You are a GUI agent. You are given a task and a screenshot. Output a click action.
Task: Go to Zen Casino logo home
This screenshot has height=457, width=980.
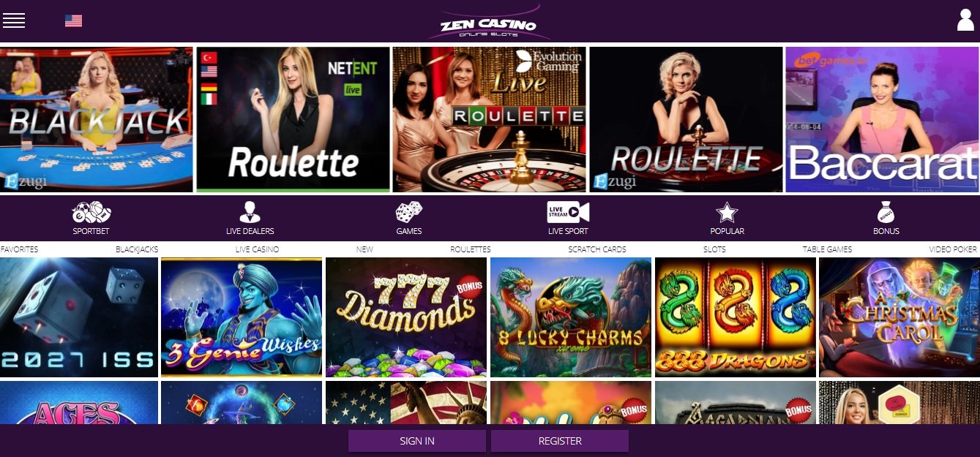488,23
